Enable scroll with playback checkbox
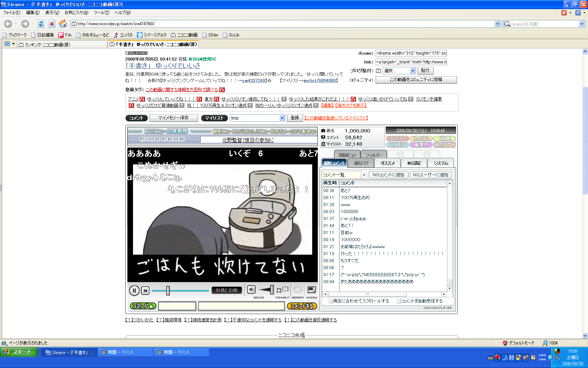Viewport: 588px width, 368px height. pyautogui.click(x=331, y=301)
